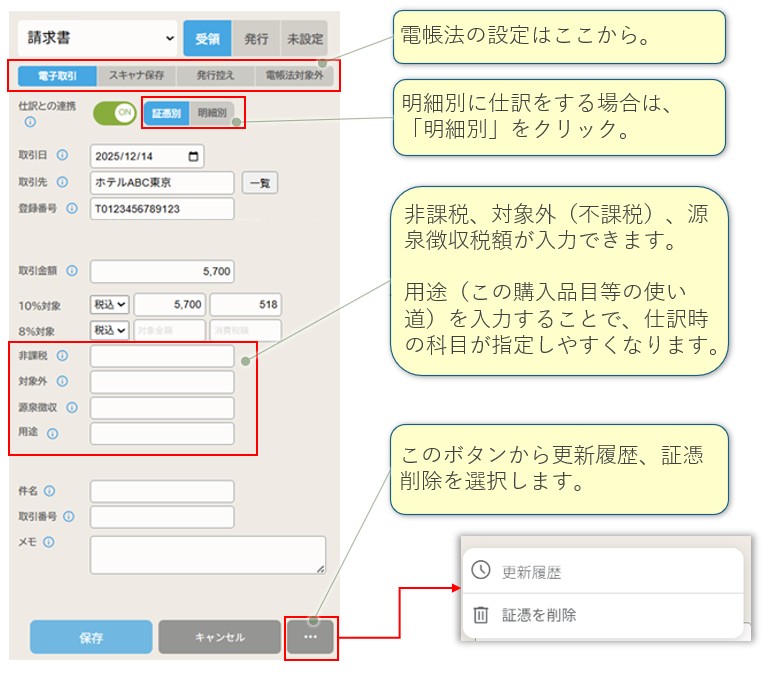
Task: Click the 8%対象 対象金額 field
Action: 169,330
